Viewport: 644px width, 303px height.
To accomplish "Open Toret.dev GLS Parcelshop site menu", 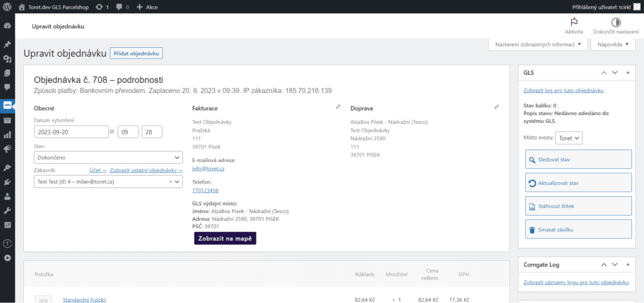I will click(54, 7).
